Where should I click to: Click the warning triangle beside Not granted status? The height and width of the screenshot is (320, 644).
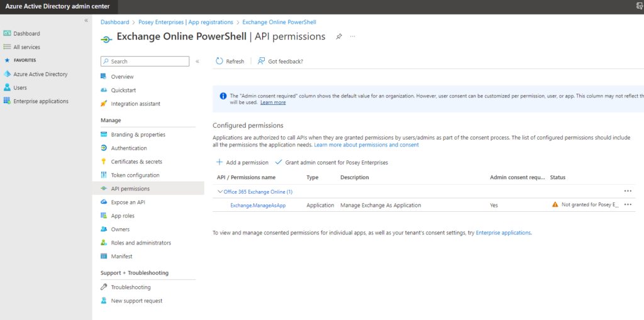[555, 204]
